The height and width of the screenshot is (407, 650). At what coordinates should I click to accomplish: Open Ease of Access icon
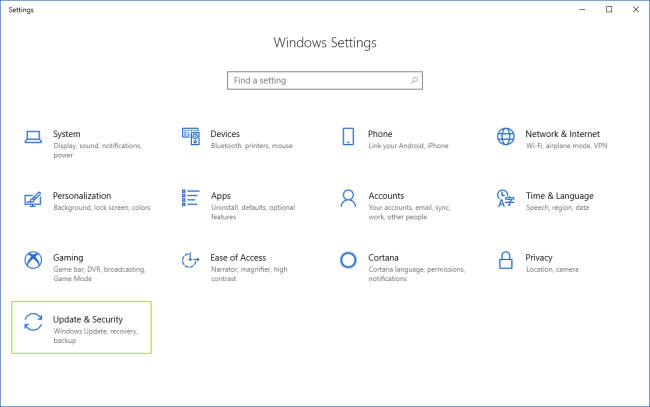point(190,260)
